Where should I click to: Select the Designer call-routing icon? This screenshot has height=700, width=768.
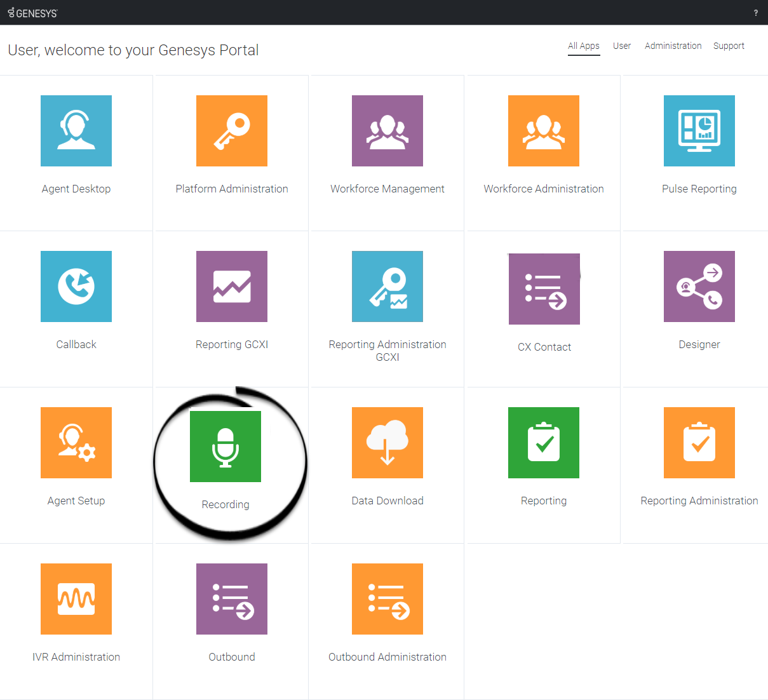pyautogui.click(x=699, y=286)
